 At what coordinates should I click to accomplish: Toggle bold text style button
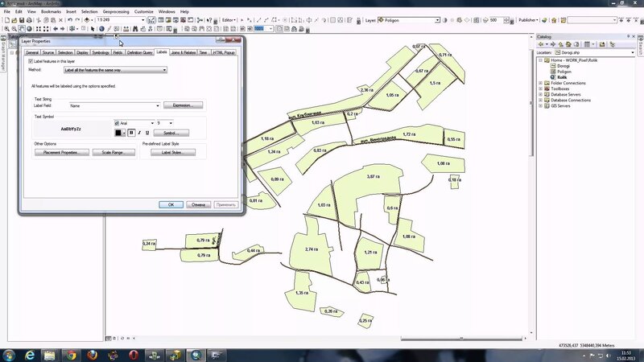point(131,133)
